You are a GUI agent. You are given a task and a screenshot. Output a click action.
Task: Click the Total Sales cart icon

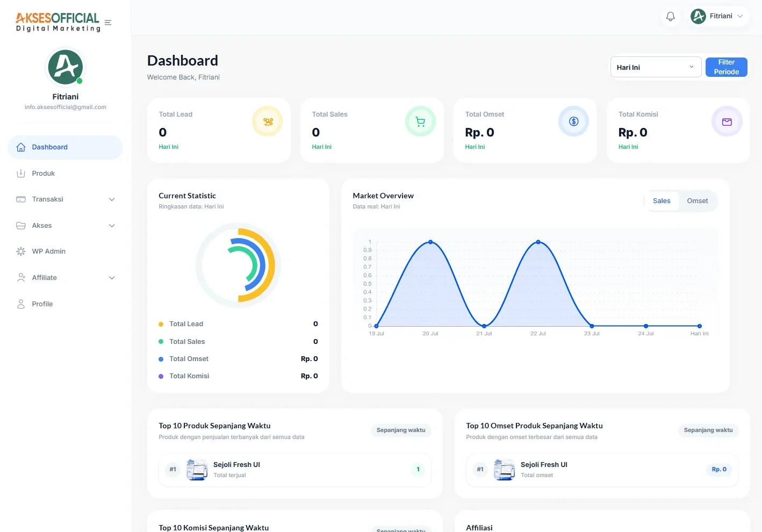(x=420, y=121)
